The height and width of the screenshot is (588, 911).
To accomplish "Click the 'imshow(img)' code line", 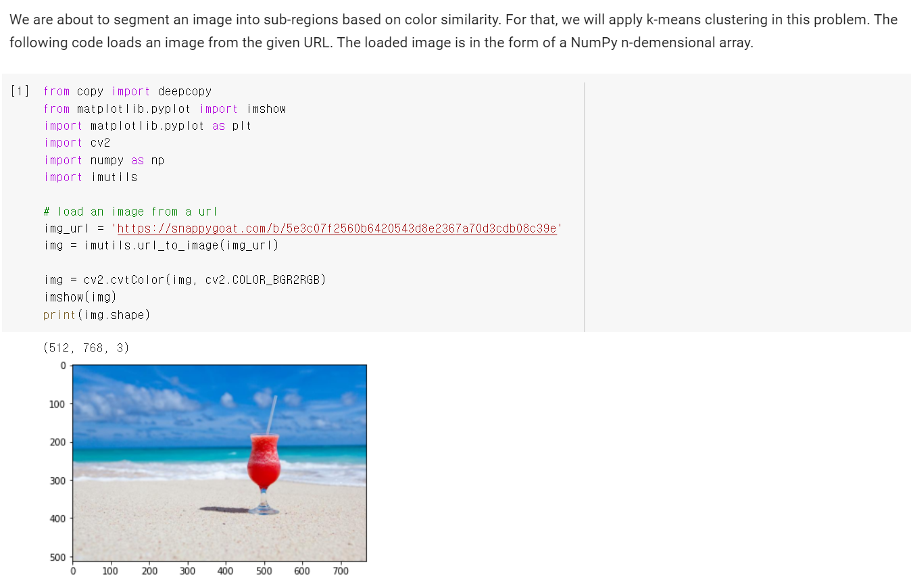I will click(x=80, y=297).
